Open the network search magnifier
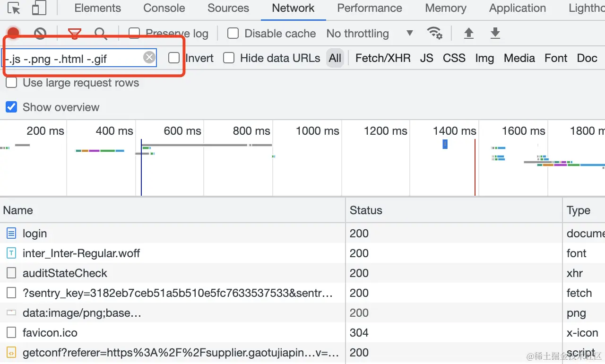This screenshot has width=605, height=364. 101,33
